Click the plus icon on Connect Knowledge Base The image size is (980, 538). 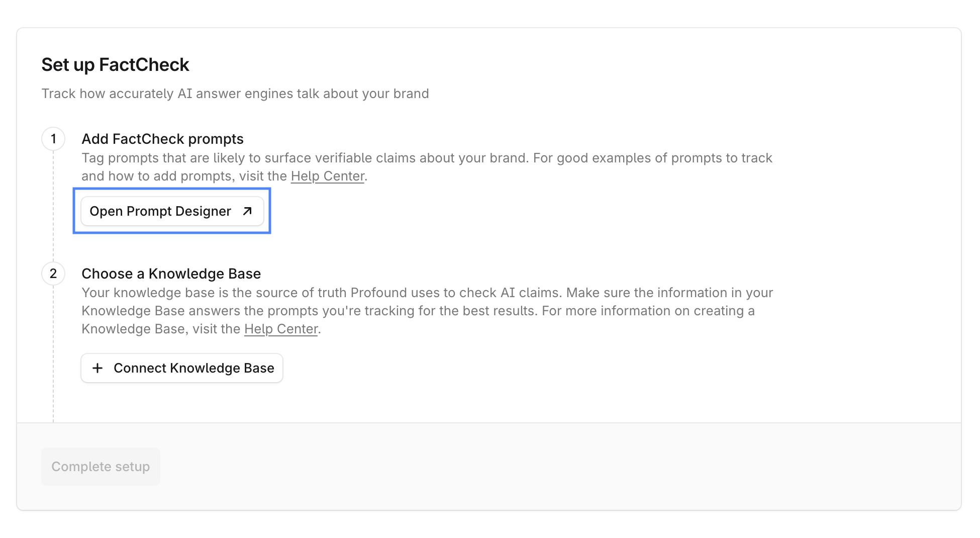click(x=97, y=368)
